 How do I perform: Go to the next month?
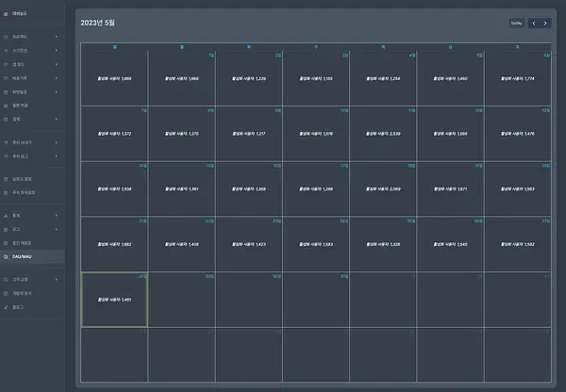545,24
